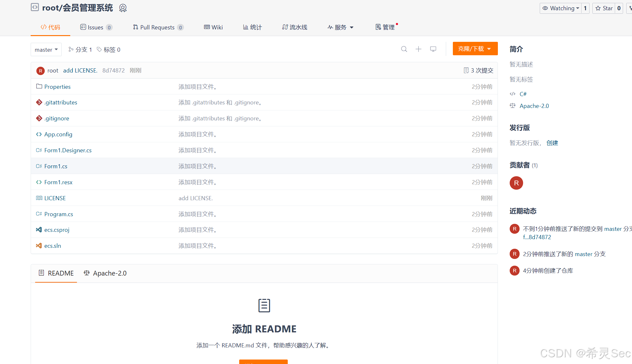The width and height of the screenshot is (632, 364).
Task: Open the Form1.cs file link
Action: [x=56, y=166]
